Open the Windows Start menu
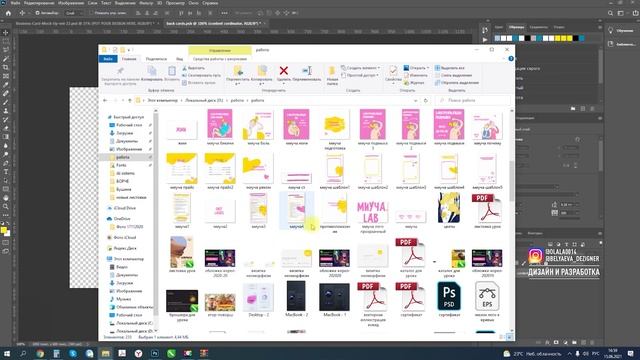The width and height of the screenshot is (640, 360). tap(7, 353)
